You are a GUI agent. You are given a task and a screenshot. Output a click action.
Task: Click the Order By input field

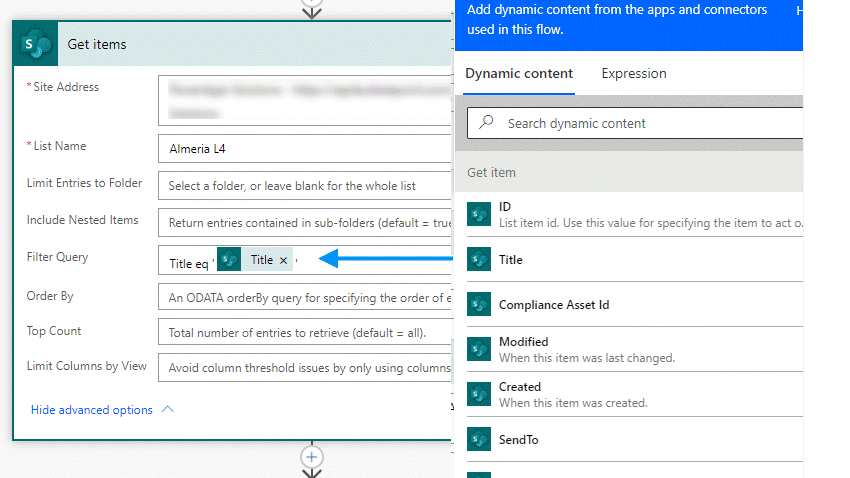pyautogui.click(x=305, y=297)
